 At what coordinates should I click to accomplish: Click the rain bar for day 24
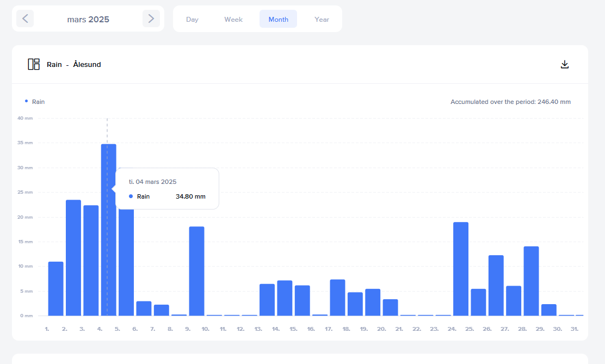pos(461,268)
